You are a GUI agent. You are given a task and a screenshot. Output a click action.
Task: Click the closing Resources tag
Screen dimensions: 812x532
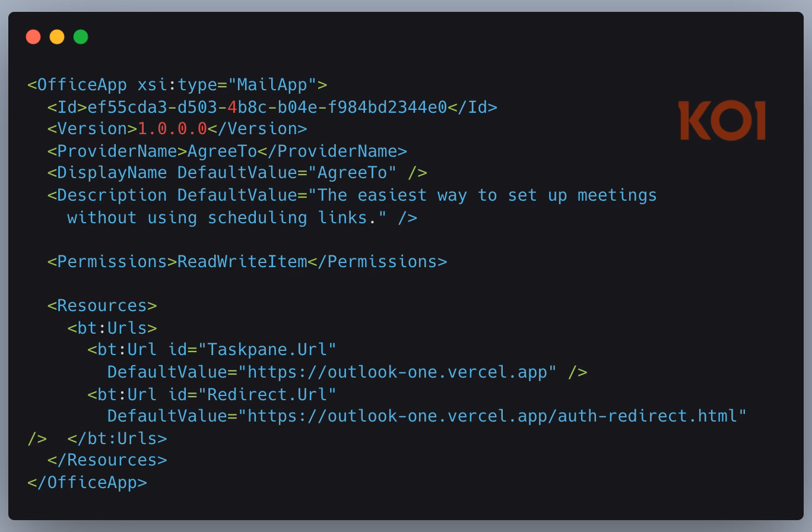[107, 460]
